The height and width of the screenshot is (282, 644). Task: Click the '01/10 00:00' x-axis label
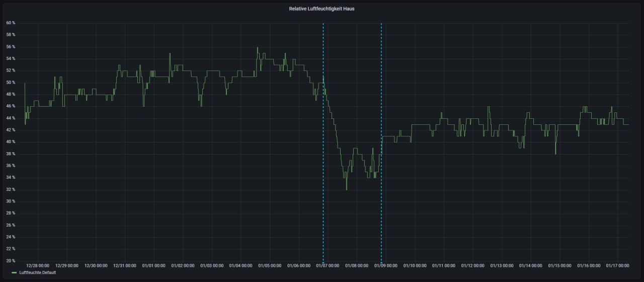[x=415, y=265]
